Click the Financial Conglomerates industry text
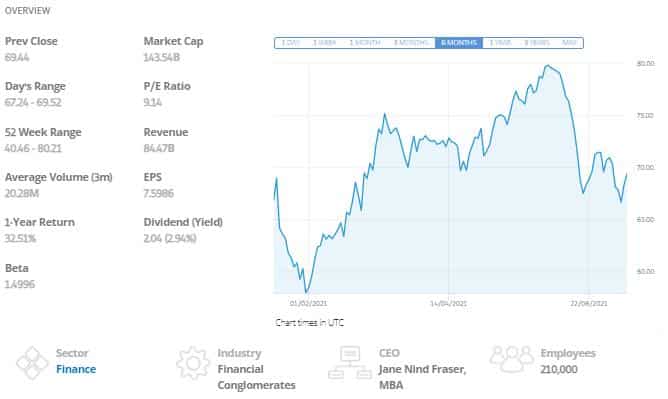Image resolution: width=668 pixels, height=399 pixels. 256,377
